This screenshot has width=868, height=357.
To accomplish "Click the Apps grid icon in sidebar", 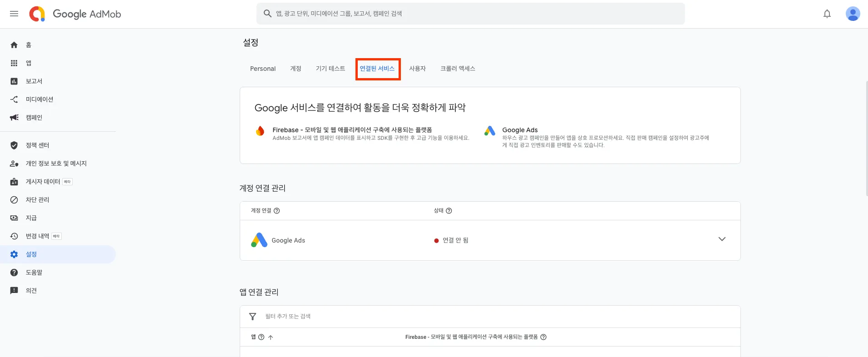I will (14, 63).
